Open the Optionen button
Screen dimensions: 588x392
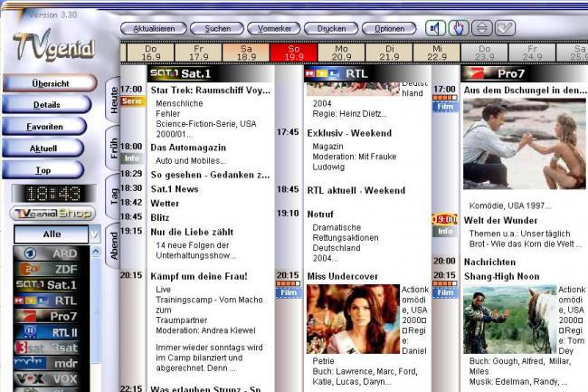[x=389, y=28]
